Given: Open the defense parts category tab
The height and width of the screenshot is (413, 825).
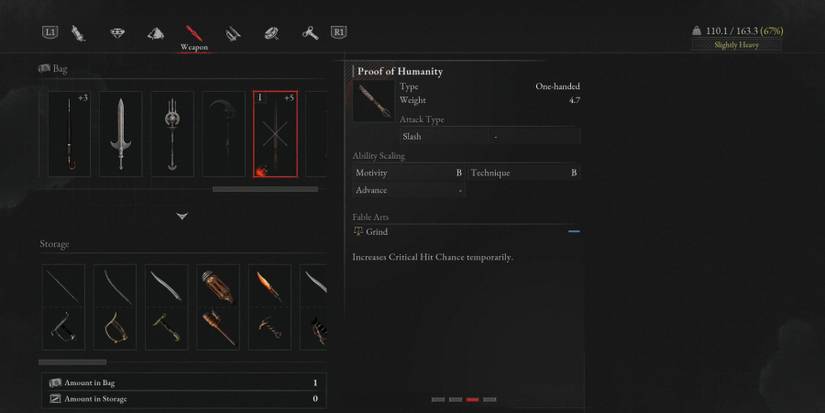Looking at the screenshot, I should pyautogui.click(x=233, y=34).
